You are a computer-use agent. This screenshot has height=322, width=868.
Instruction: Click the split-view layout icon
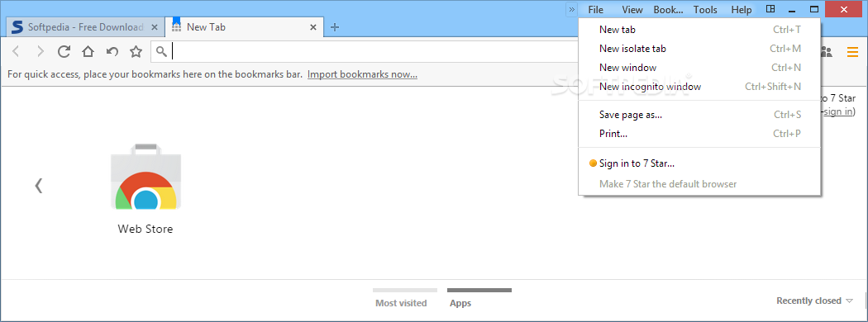pos(770,9)
